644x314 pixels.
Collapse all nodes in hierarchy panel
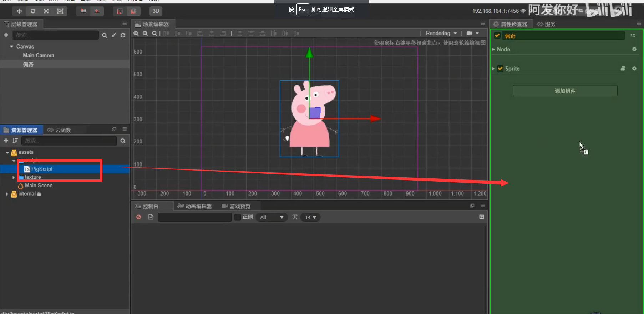coord(114,35)
